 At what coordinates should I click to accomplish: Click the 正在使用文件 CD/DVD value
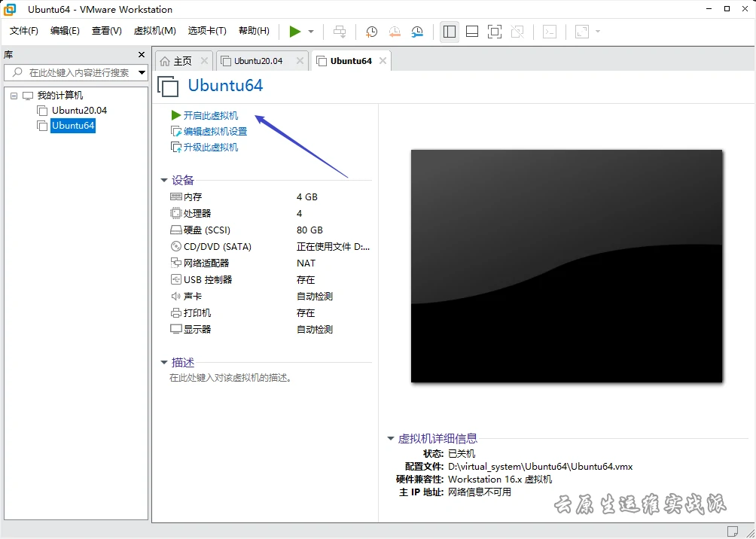[x=333, y=246]
